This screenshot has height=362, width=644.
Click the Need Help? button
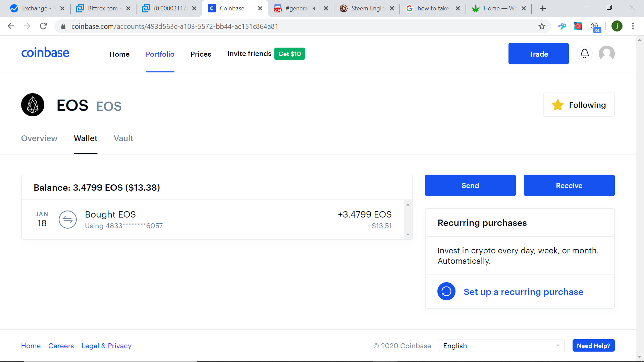(x=593, y=346)
